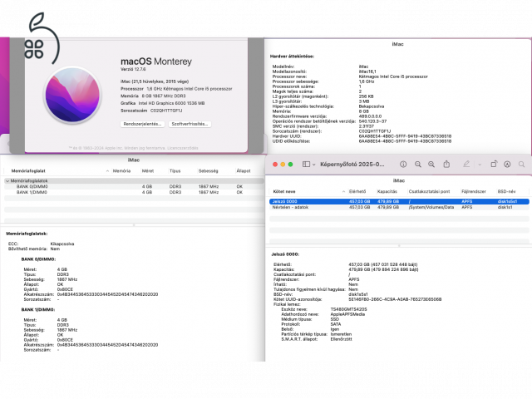This screenshot has width=532, height=399.
Task: Open the sidebar view options chevron
Action: (x=314, y=165)
